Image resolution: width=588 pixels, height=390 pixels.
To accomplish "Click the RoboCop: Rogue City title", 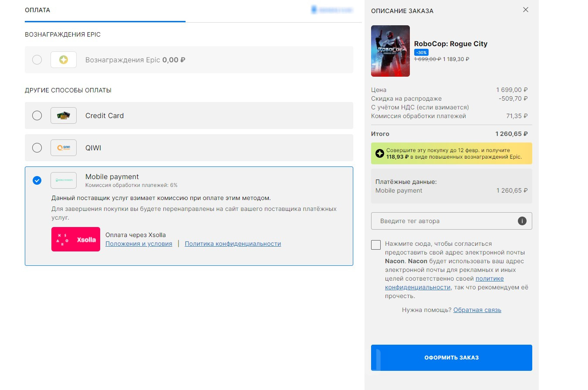I will [x=451, y=44].
